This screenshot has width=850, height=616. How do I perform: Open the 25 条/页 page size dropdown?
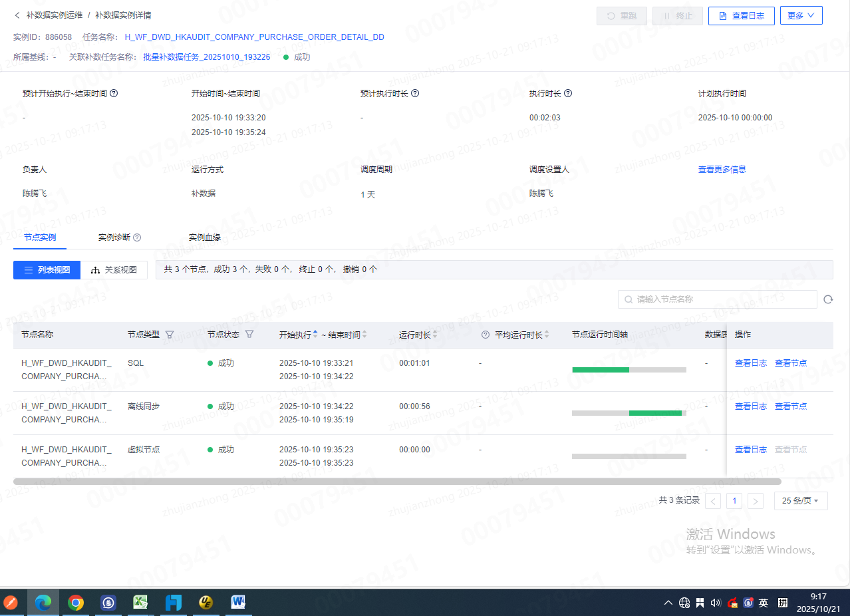point(800,501)
